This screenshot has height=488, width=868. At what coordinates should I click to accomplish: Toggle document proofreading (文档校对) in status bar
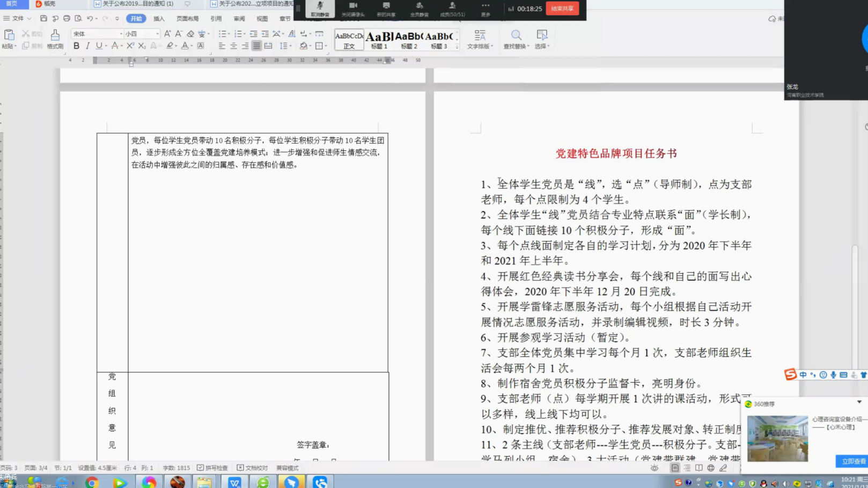tap(252, 468)
